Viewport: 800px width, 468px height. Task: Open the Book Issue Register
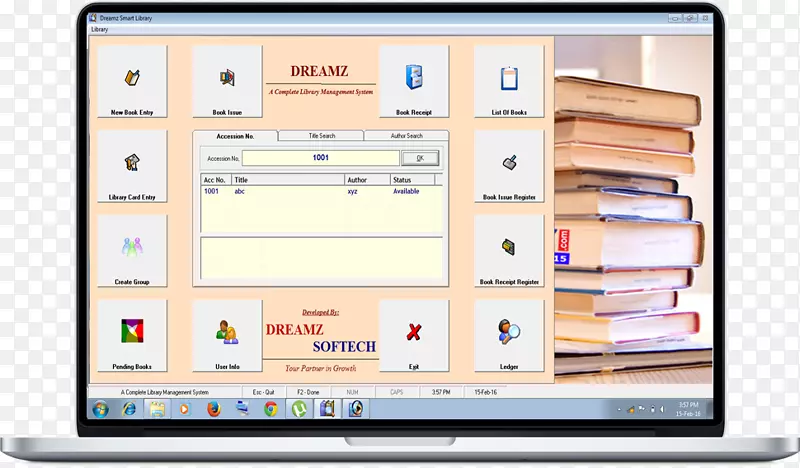(509, 165)
